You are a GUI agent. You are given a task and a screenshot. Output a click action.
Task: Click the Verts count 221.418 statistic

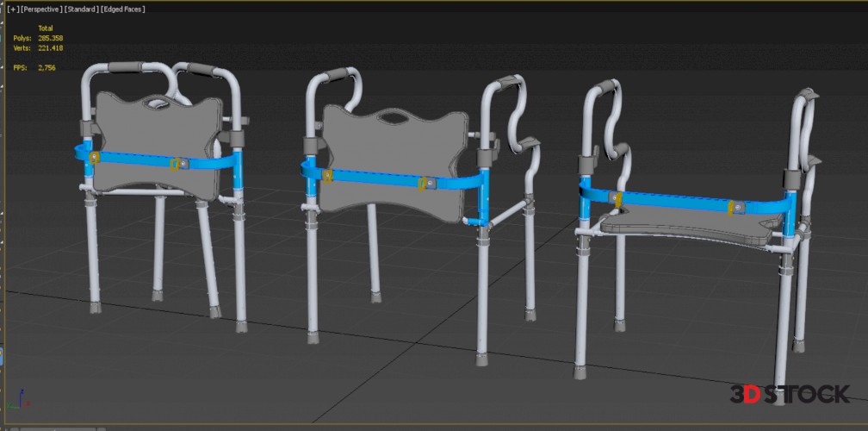pos(50,48)
